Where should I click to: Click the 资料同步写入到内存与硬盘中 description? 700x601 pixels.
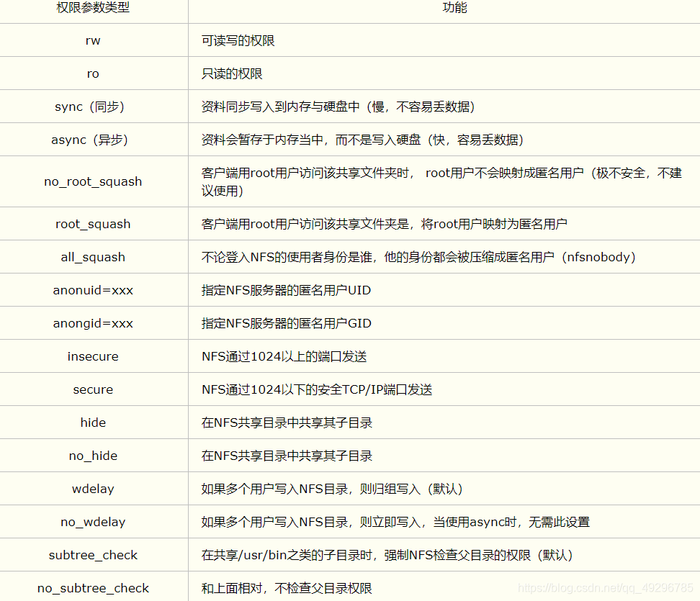click(x=338, y=107)
